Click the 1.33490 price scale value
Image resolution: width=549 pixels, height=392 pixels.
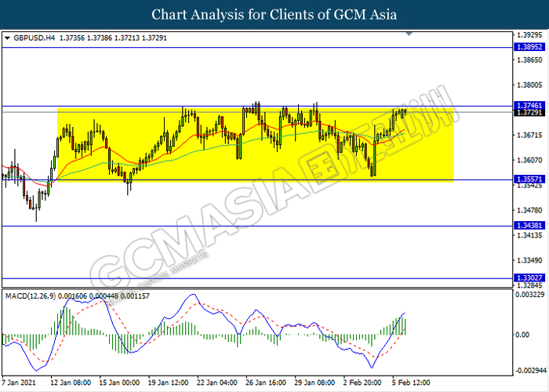[529, 260]
